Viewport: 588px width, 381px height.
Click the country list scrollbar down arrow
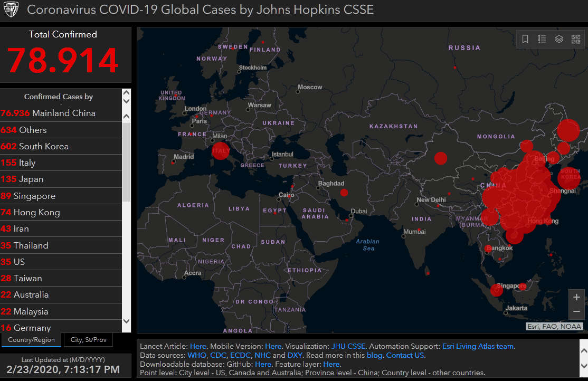(x=126, y=321)
